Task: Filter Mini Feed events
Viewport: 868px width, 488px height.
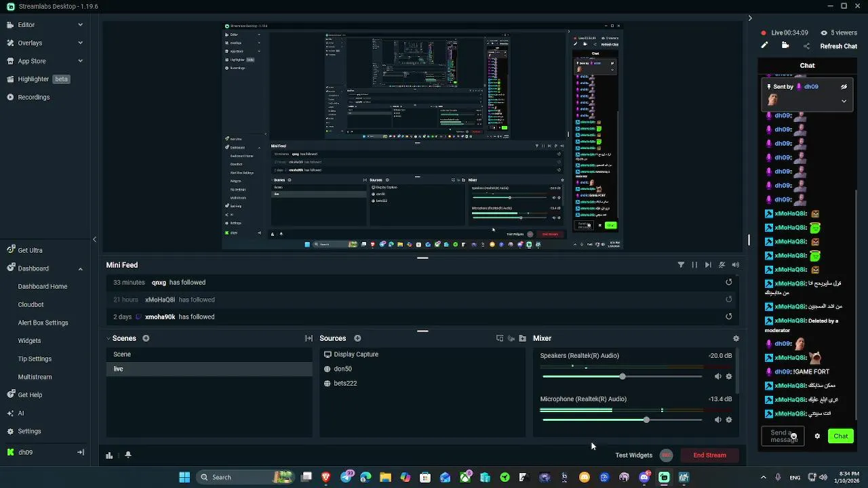Action: click(x=681, y=265)
